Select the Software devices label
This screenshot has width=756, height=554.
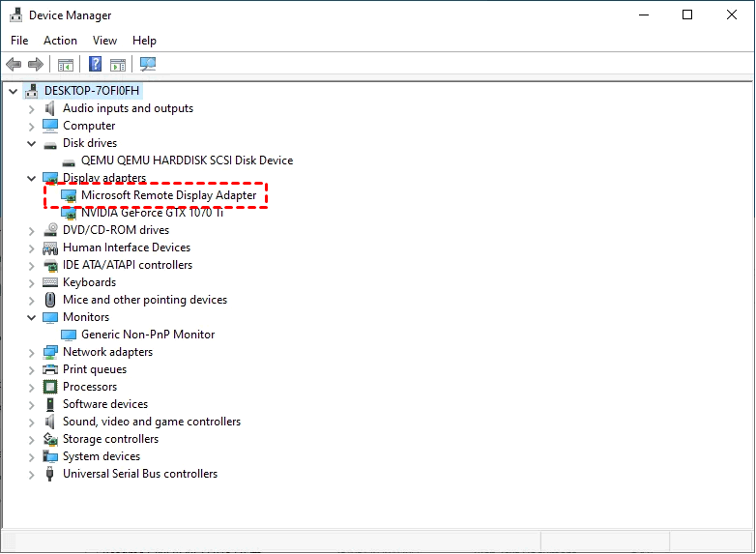pyautogui.click(x=105, y=404)
